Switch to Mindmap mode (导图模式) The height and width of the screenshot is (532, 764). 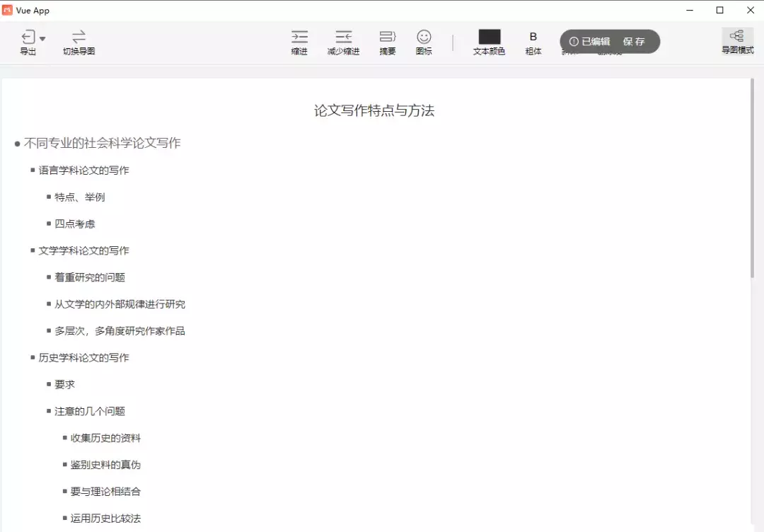tap(737, 36)
